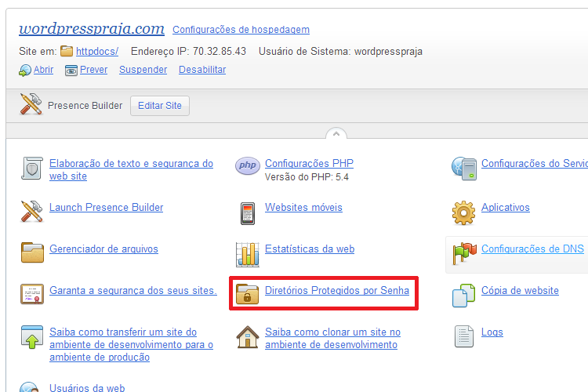Click the green upload arrow transfer icon
The image size is (588, 392).
[x=32, y=337]
